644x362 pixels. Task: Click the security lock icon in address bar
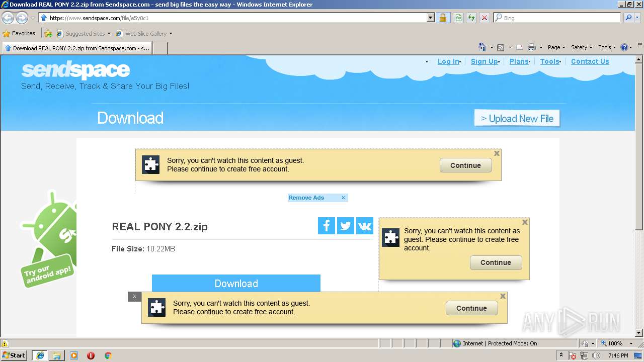[443, 18]
